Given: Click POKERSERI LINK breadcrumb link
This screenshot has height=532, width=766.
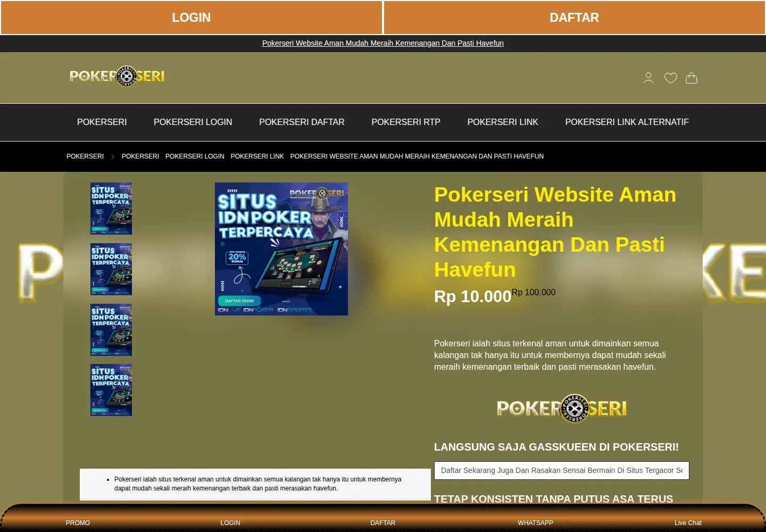Looking at the screenshot, I should pos(257,156).
